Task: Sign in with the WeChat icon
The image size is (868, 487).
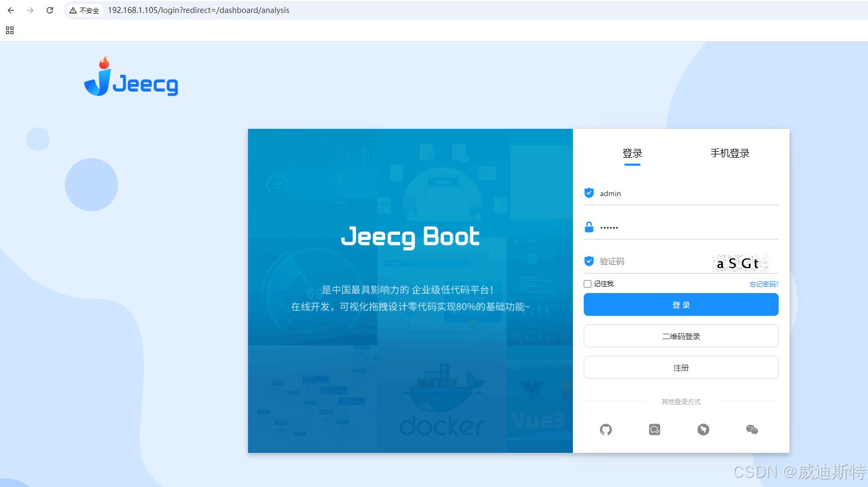Action: [x=752, y=430]
